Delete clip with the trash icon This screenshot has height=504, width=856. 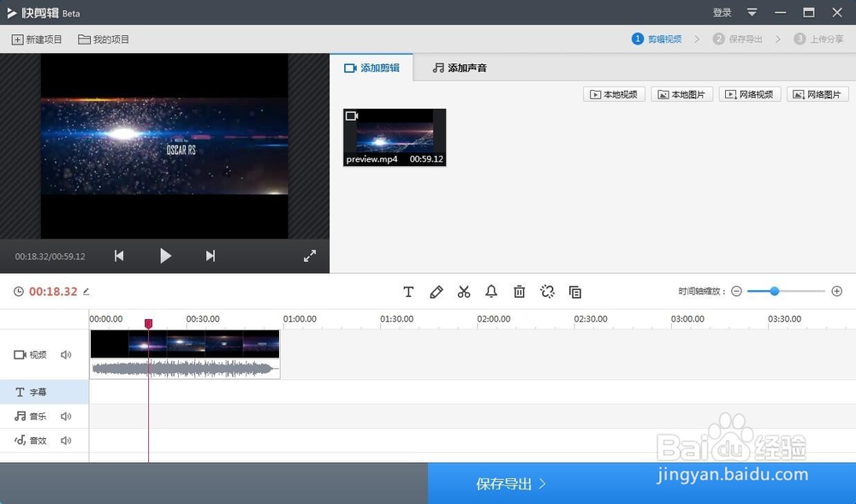click(520, 292)
